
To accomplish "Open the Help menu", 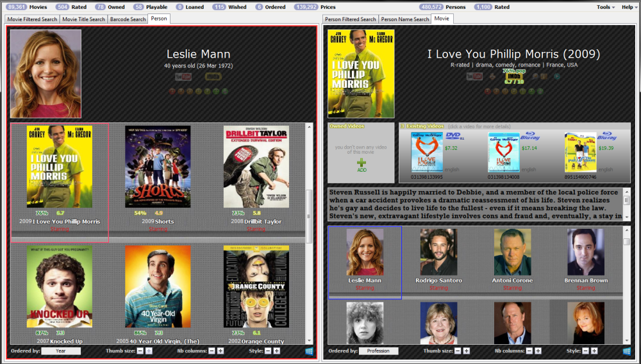I will pyautogui.click(x=629, y=7).
